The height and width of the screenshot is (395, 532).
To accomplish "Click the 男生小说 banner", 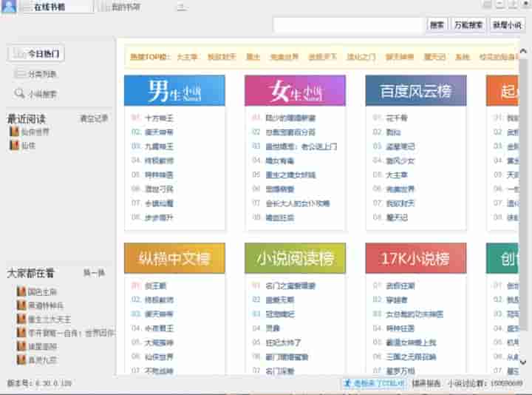I will point(174,91).
